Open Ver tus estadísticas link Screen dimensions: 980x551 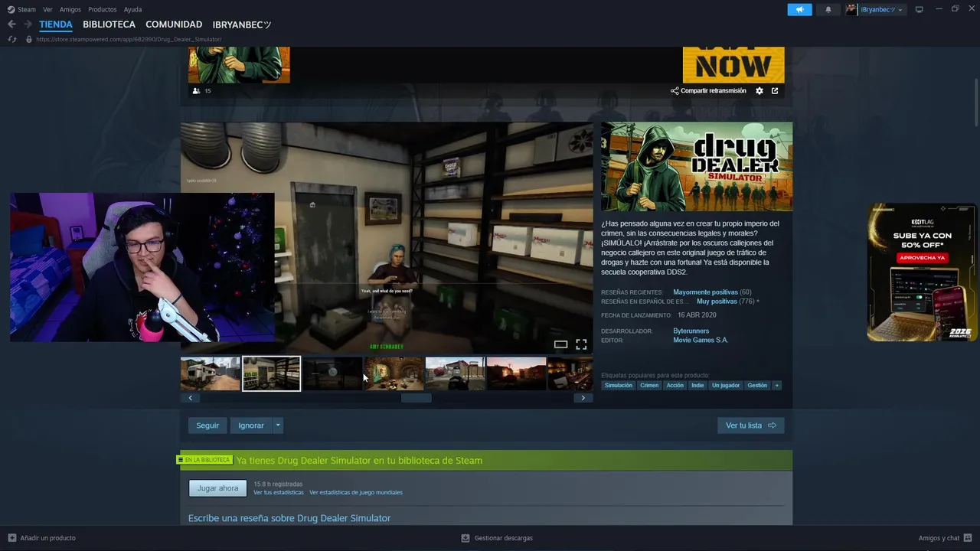279,493
